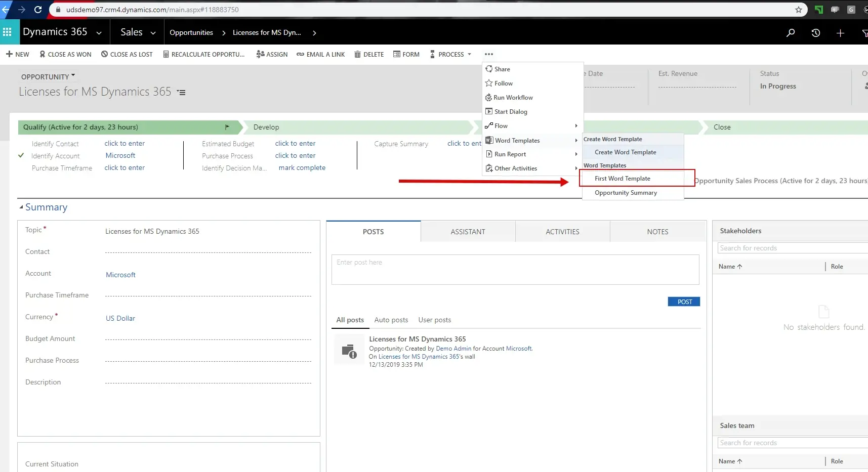Expand Run Report submenu

[x=532, y=154]
